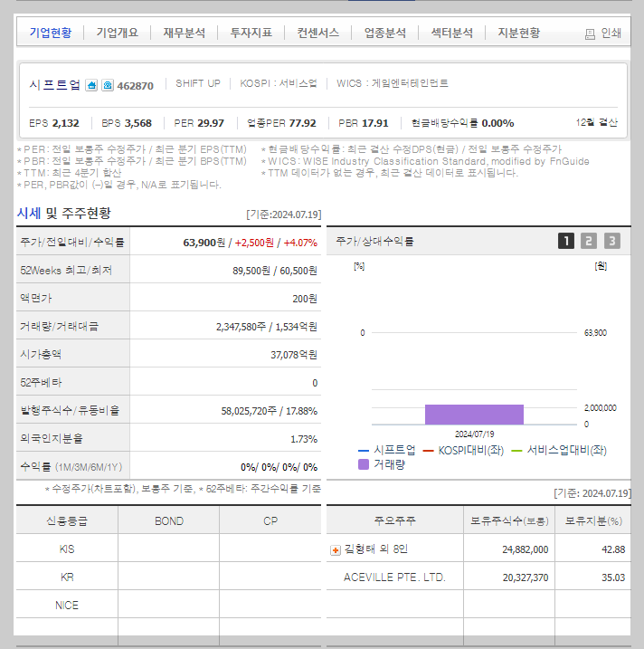Click the 신용등급 column header
The height and width of the screenshot is (649, 644).
tap(67, 521)
